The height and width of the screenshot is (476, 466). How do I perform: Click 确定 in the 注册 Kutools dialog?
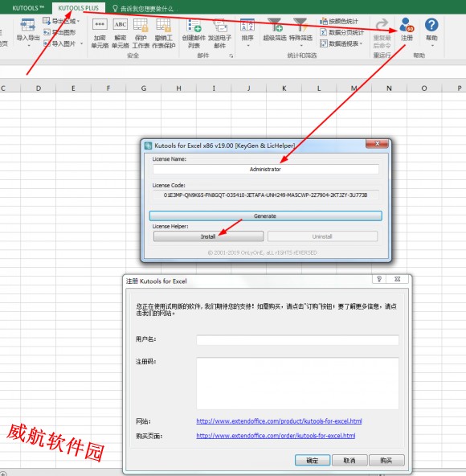pos(313,460)
